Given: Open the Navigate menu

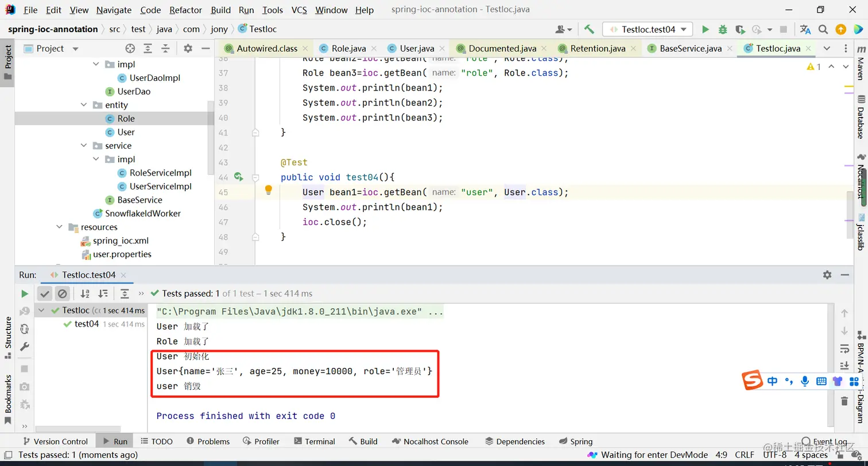Looking at the screenshot, I should tap(114, 10).
